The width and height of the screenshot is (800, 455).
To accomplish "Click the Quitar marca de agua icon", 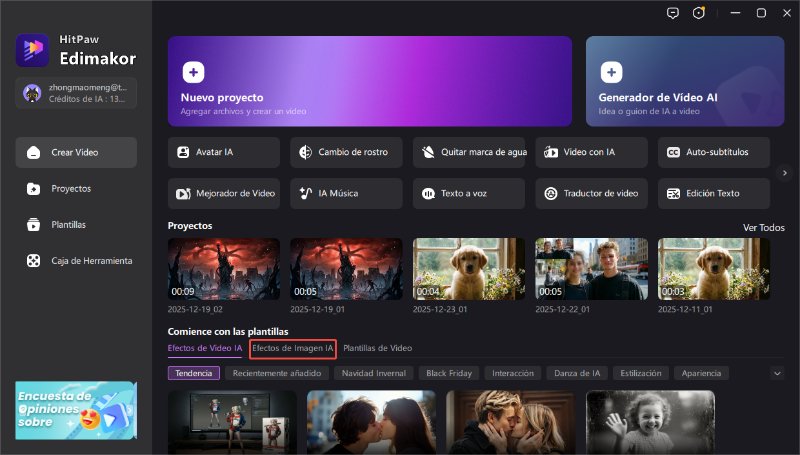I will (x=428, y=152).
